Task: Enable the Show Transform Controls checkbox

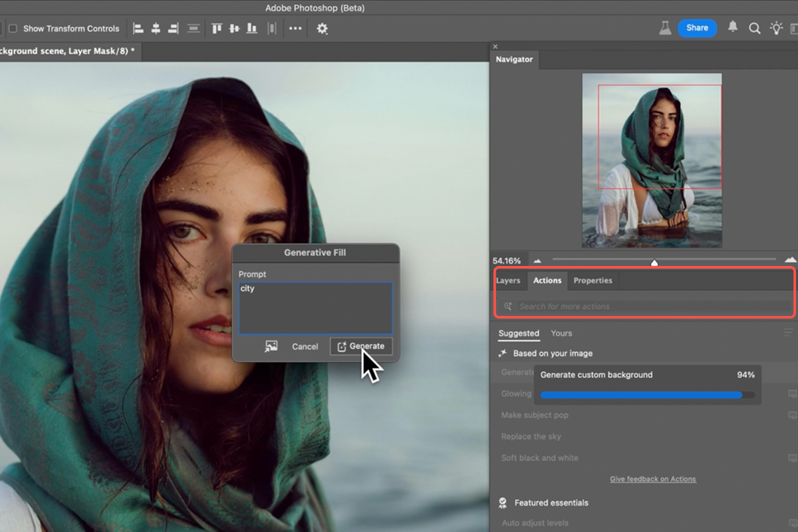Action: point(13,29)
